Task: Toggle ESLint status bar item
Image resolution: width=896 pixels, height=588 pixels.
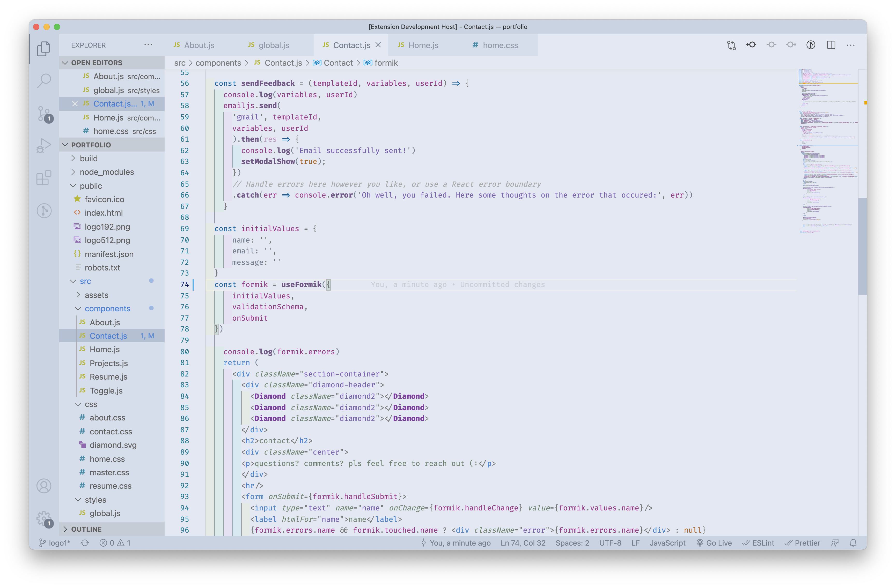Action: coord(758,543)
